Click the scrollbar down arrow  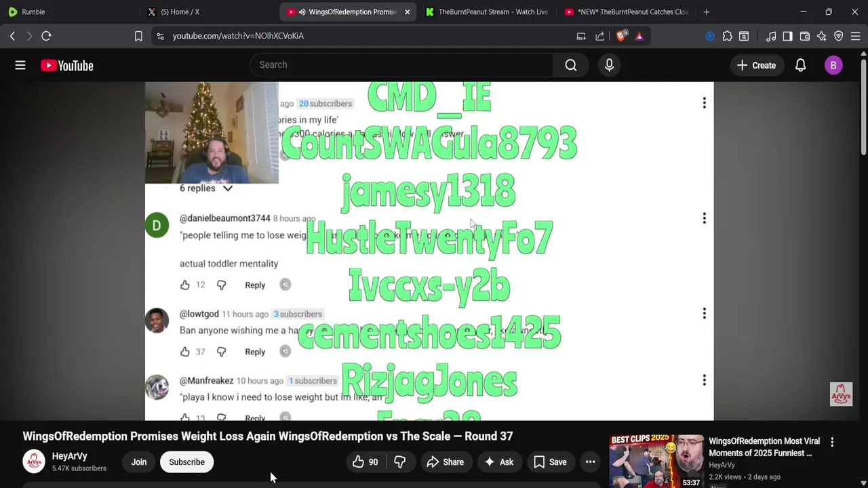tap(863, 483)
